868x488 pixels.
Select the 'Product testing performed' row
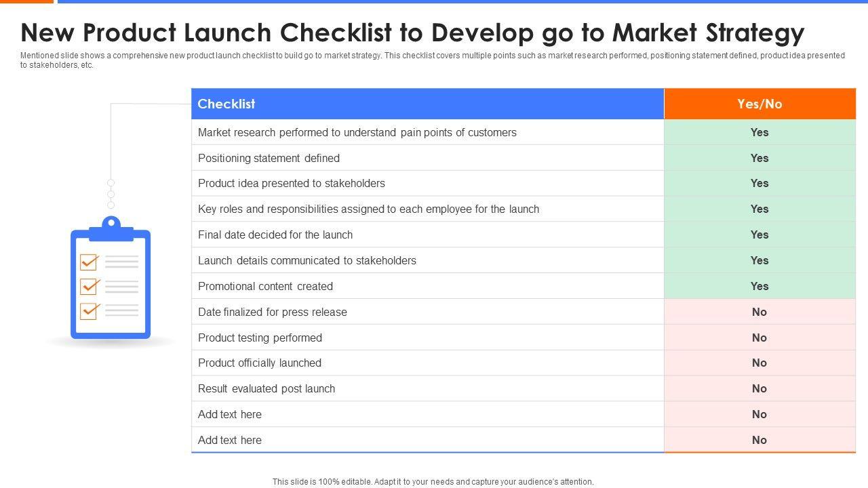point(260,338)
